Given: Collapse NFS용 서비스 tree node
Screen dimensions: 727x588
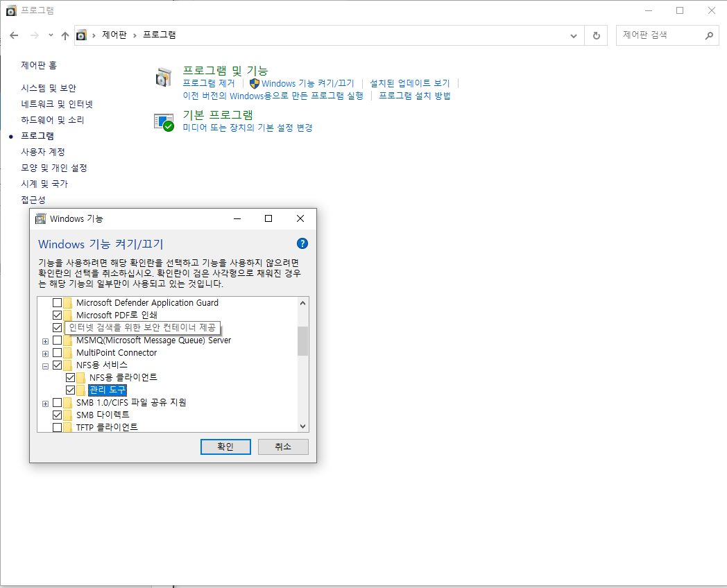Looking at the screenshot, I should (46, 367).
